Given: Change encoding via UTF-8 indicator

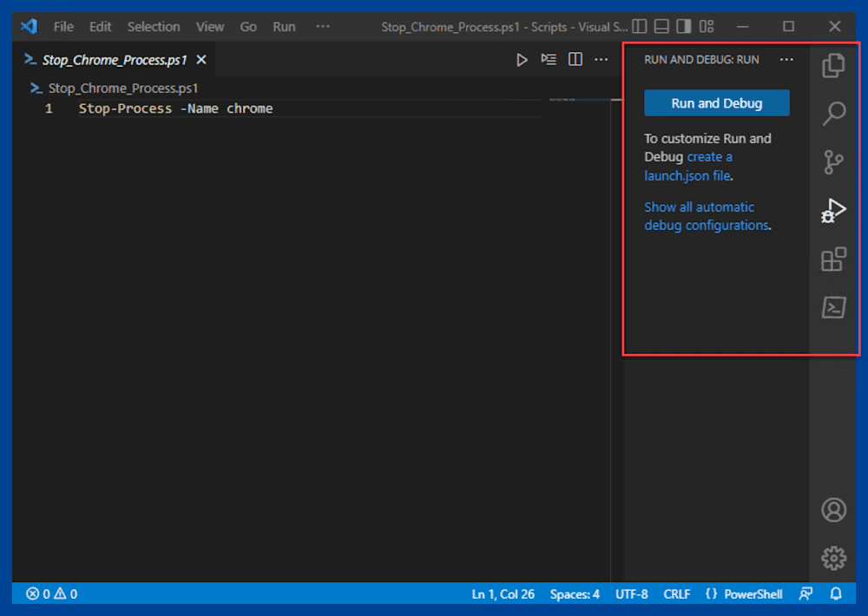Looking at the screenshot, I should pyautogui.click(x=632, y=593).
